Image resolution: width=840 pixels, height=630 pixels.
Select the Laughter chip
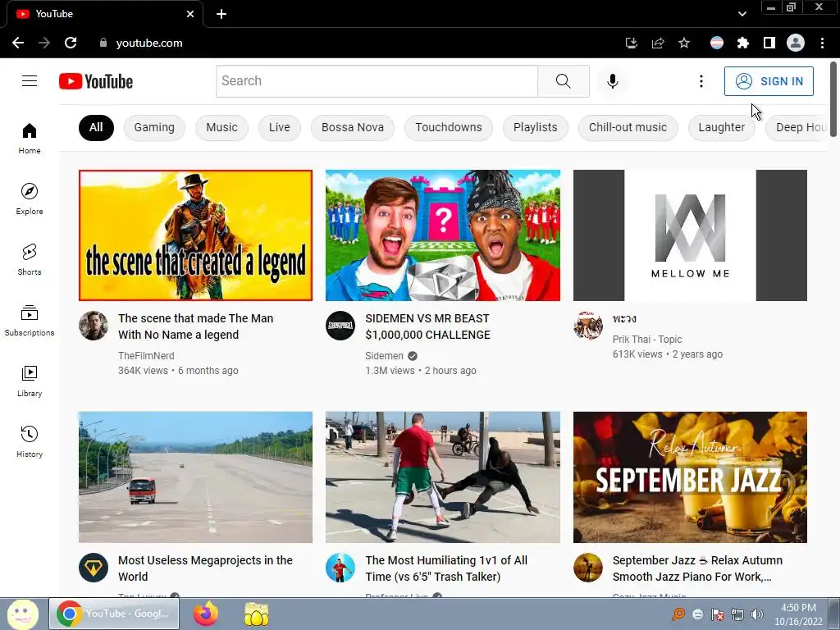(722, 127)
